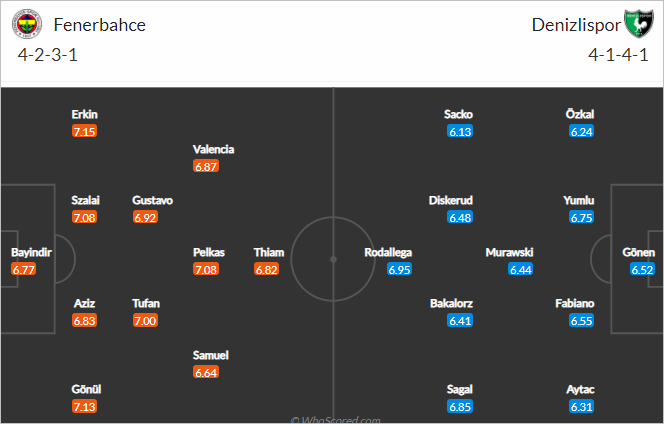This screenshot has height=424, width=664.
Task: Select Erkin's 7.15 rating badge
Action: pyautogui.click(x=84, y=131)
